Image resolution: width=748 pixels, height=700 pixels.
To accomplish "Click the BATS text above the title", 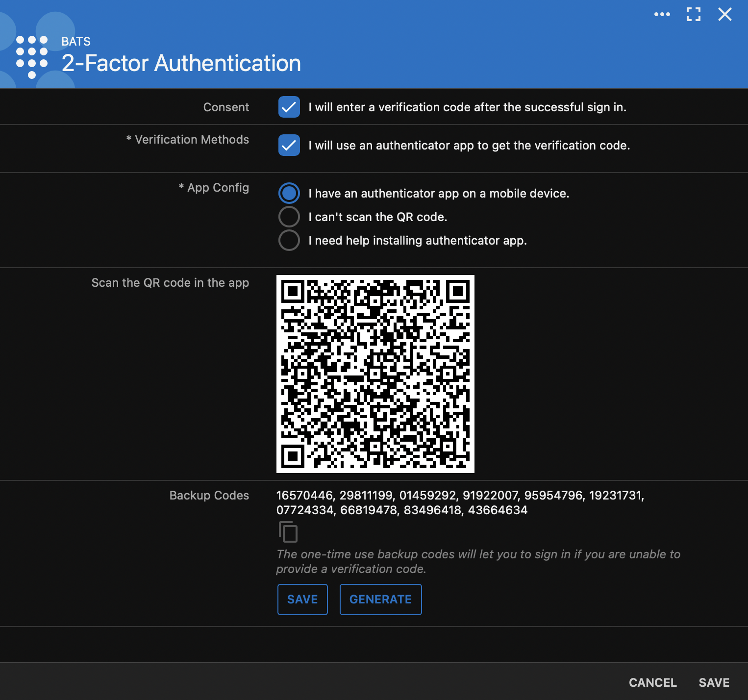I will [x=76, y=41].
